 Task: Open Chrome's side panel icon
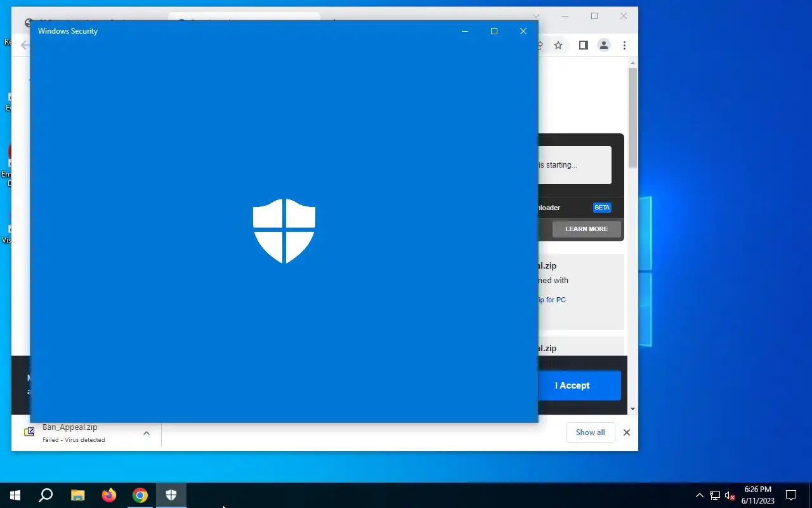pos(584,45)
